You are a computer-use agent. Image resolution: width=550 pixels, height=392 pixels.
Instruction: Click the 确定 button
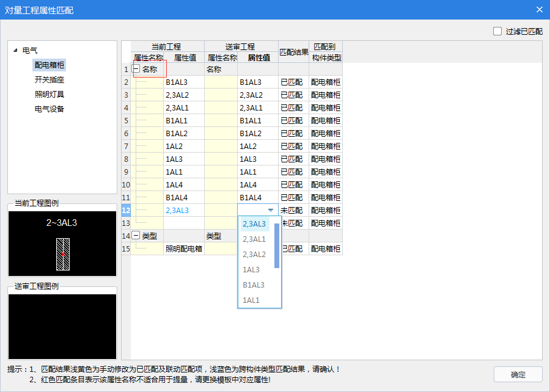[518, 374]
